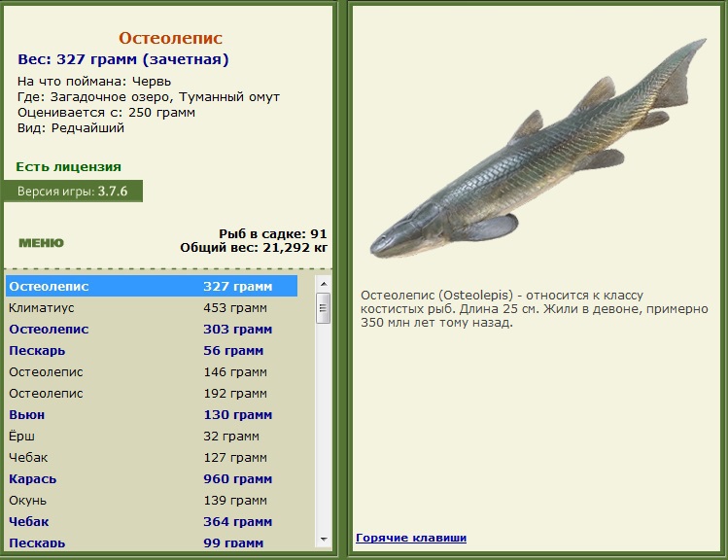Select the Остеолепис 303 грамм row
Screen dimensions: 728x560
pyautogui.click(x=152, y=329)
